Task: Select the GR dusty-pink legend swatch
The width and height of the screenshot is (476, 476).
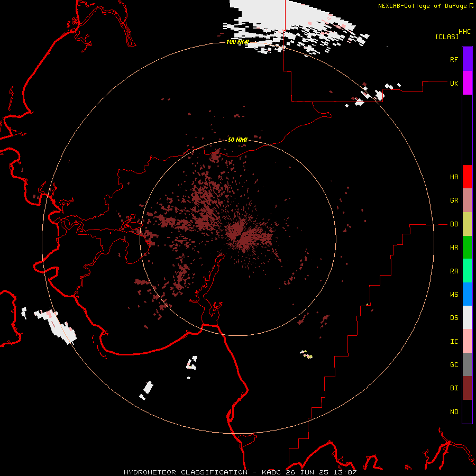Action: (467, 200)
